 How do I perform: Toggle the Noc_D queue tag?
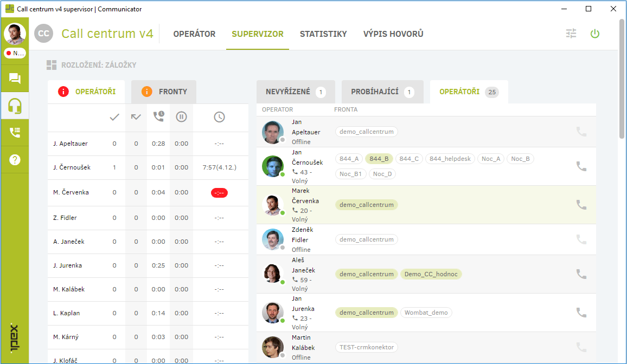click(x=382, y=174)
